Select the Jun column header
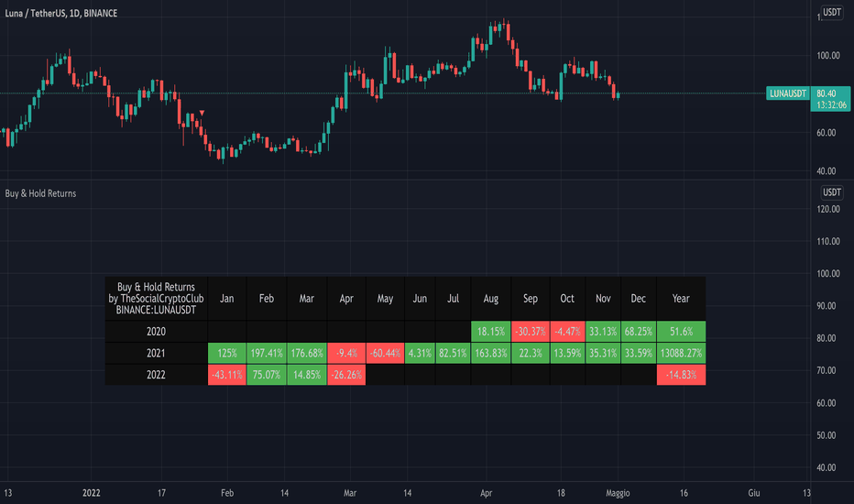Viewport: 854px width, 504px height. [x=420, y=299]
